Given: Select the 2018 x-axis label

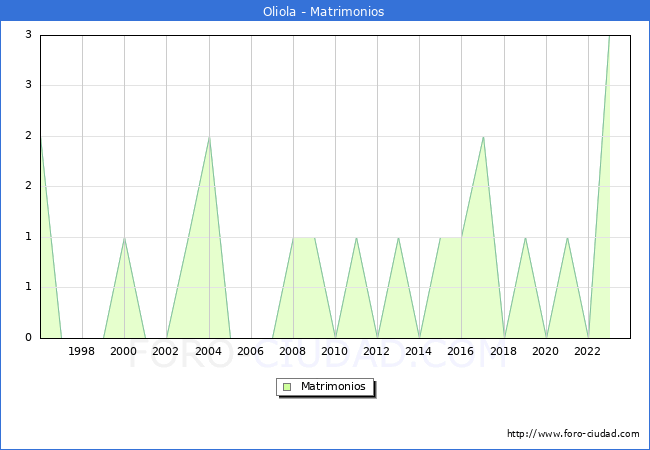Looking at the screenshot, I should click(504, 351).
